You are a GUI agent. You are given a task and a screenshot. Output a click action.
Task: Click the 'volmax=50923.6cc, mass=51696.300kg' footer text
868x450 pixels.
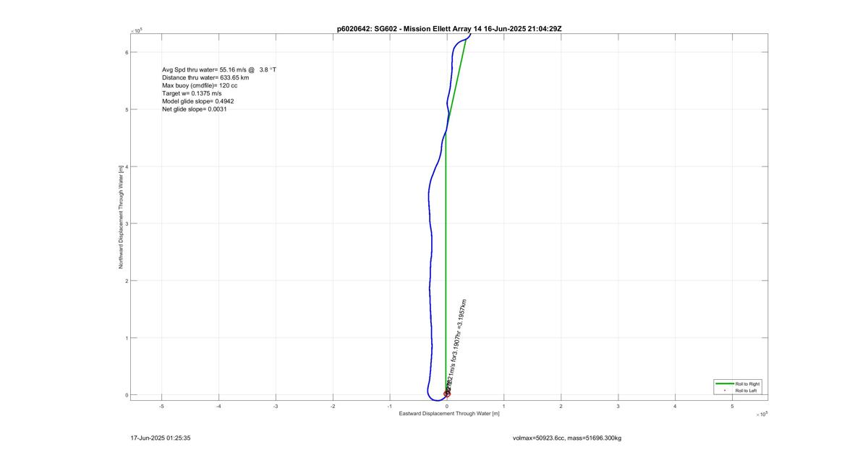566,438
